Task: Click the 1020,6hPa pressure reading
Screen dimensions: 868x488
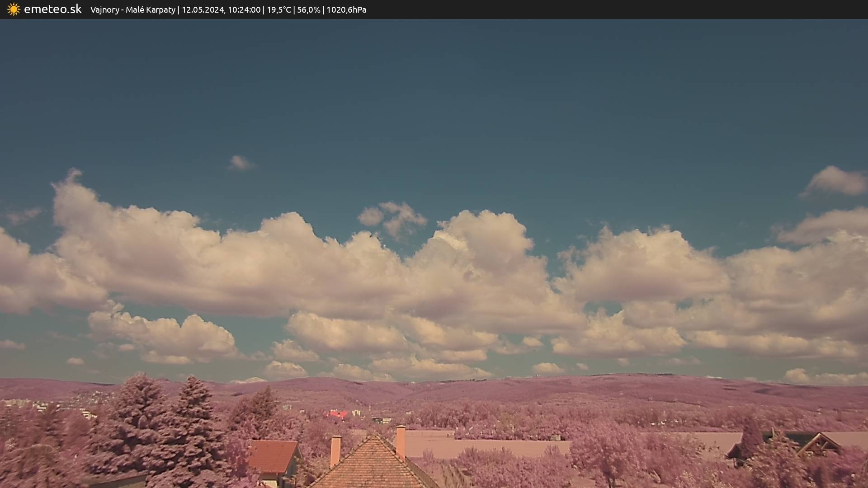Action: 346,10
